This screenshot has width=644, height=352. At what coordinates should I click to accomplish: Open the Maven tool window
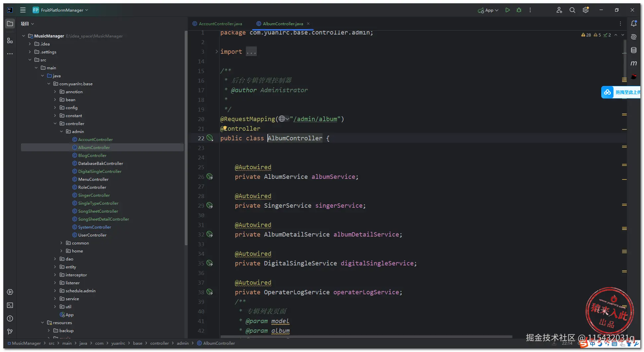click(x=634, y=63)
